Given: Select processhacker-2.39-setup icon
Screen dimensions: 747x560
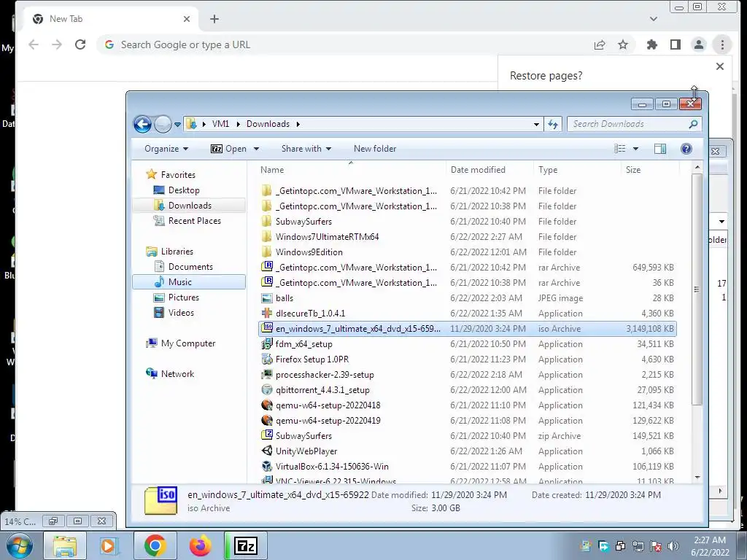Looking at the screenshot, I should point(267,374).
